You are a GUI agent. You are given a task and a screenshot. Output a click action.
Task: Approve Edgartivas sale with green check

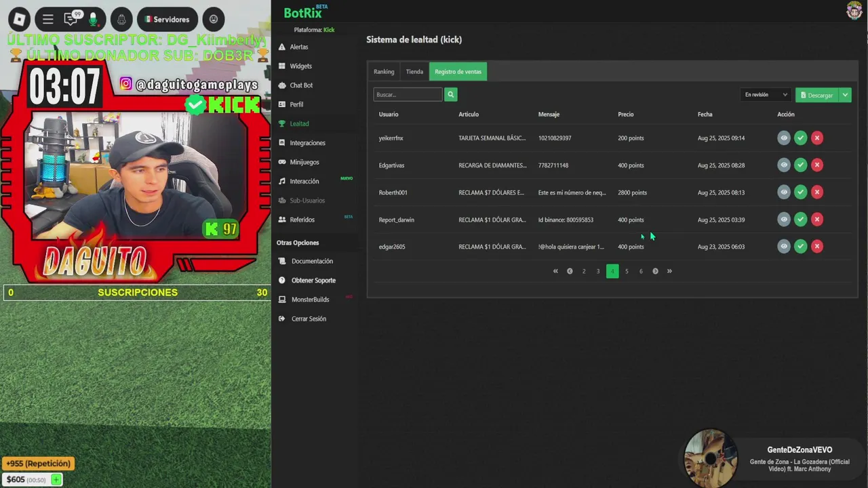801,165
